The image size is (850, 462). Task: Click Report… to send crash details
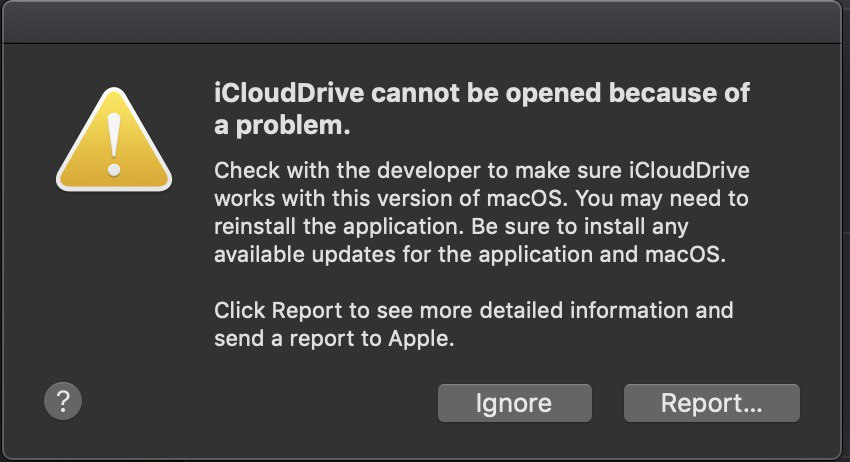[711, 403]
